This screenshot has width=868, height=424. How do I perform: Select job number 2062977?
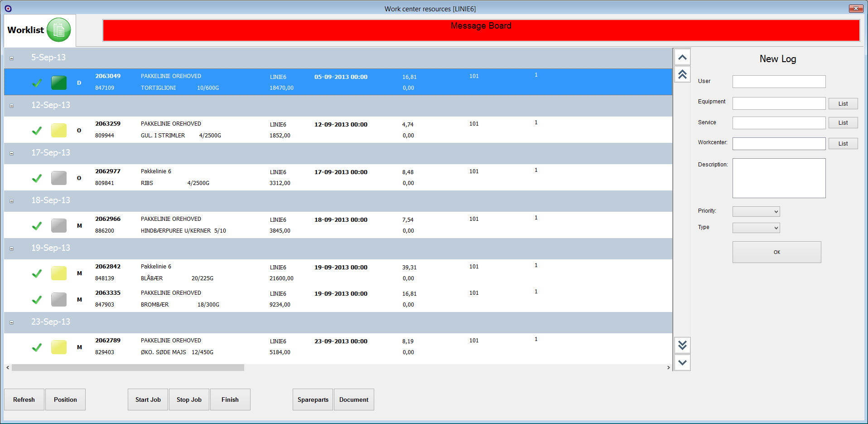pyautogui.click(x=108, y=171)
